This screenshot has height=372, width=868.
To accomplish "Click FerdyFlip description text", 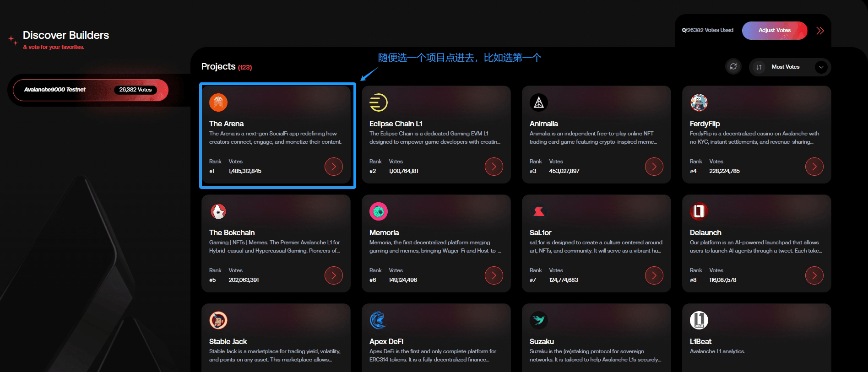I will click(754, 138).
